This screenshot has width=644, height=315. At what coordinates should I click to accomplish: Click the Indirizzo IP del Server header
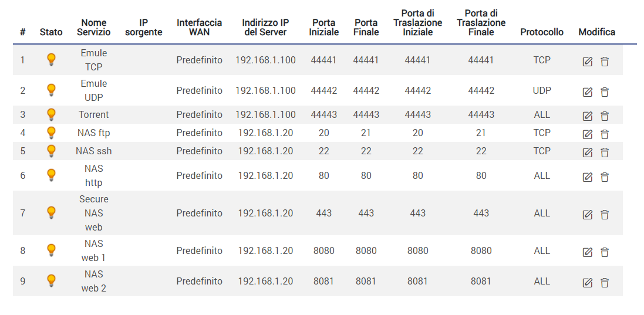pyautogui.click(x=265, y=27)
